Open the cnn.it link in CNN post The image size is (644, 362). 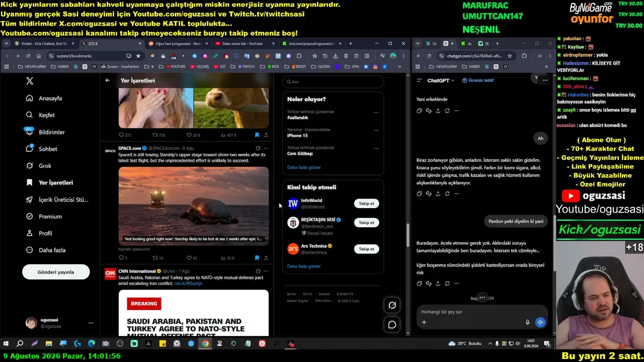(x=188, y=284)
